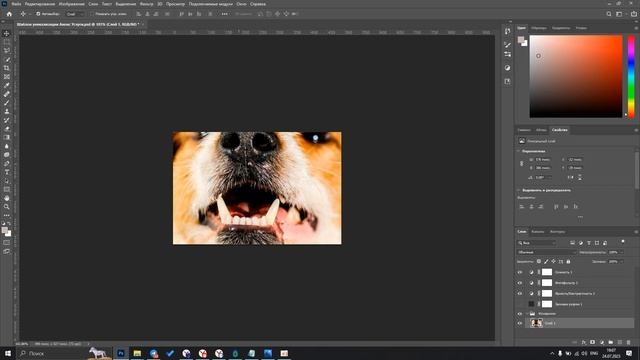Filter layers by type layers (T icon)
The height and width of the screenshot is (360, 640).
pyautogui.click(x=589, y=243)
